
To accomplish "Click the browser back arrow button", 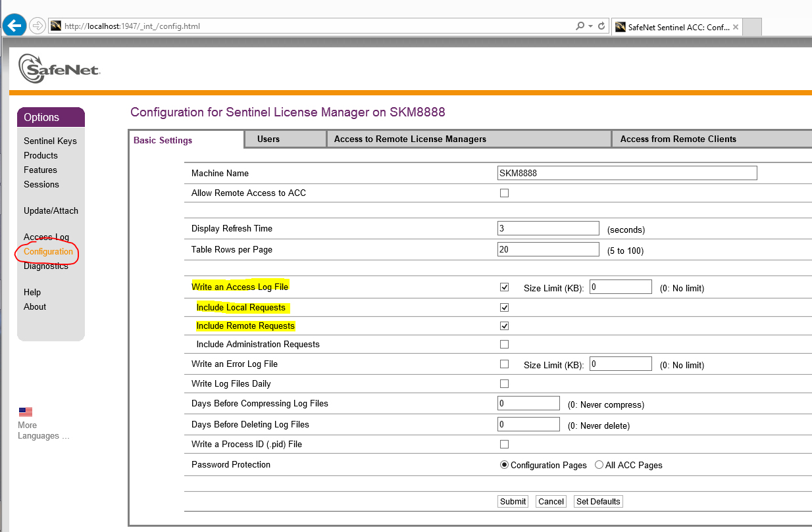I will [14, 26].
